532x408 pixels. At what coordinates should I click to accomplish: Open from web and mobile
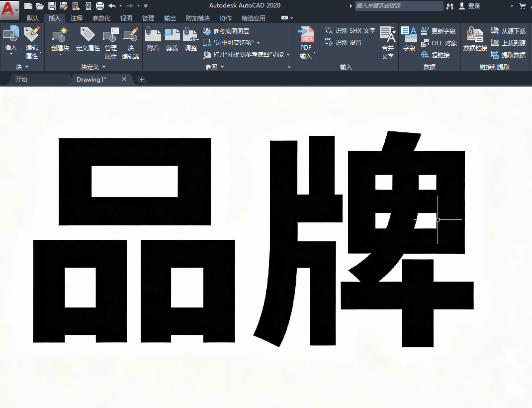(76, 6)
